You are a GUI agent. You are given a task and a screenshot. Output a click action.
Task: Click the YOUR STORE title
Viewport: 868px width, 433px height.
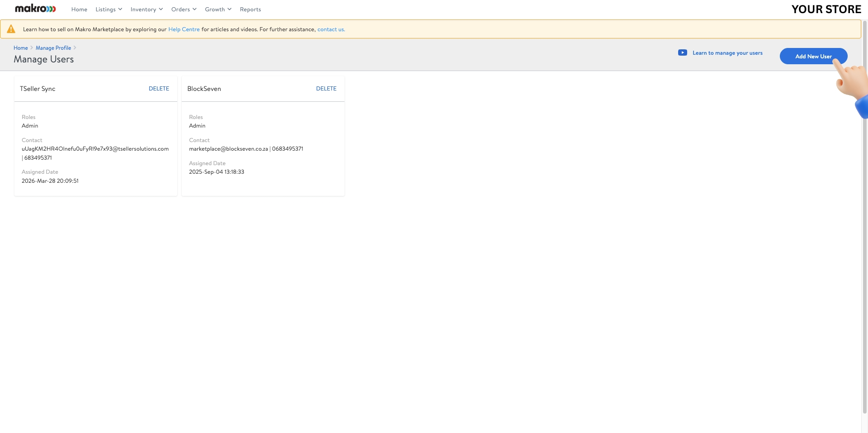826,9
